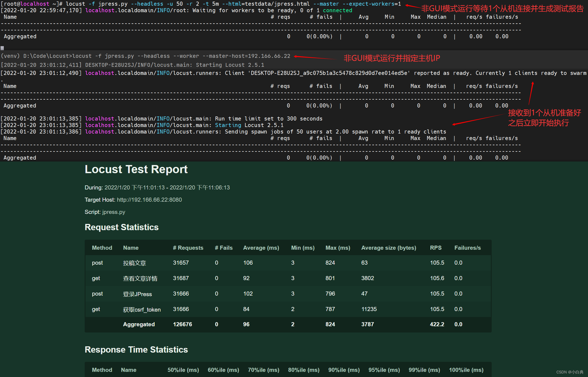Click the Response Time Statistics heading

(136, 350)
